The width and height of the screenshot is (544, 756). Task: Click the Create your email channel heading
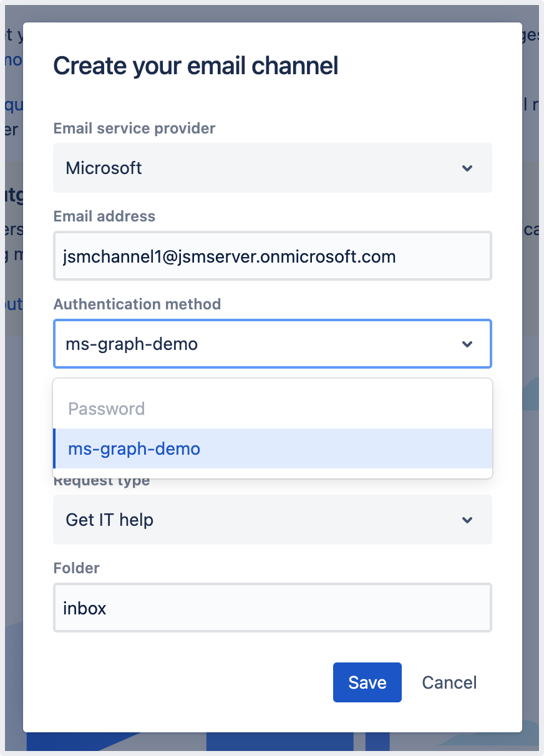point(195,65)
